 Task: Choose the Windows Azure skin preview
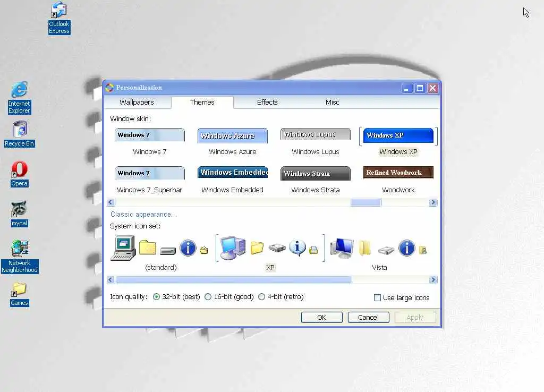coord(233,135)
